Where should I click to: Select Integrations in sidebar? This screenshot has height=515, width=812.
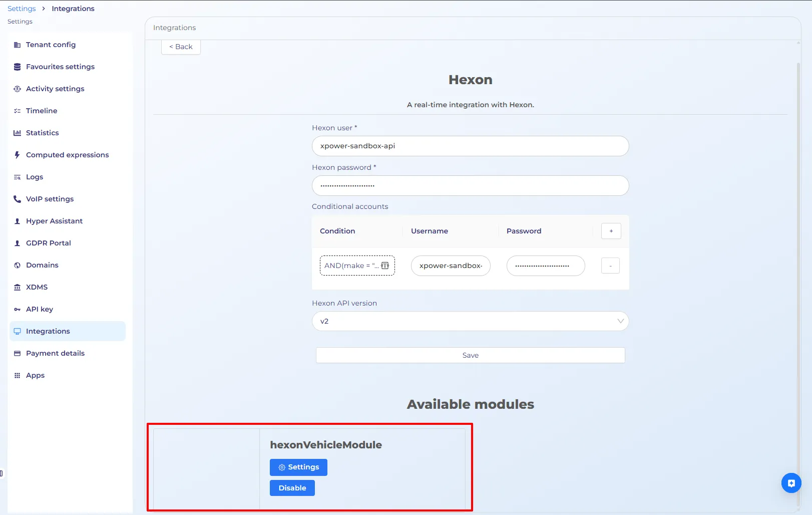[68, 331]
